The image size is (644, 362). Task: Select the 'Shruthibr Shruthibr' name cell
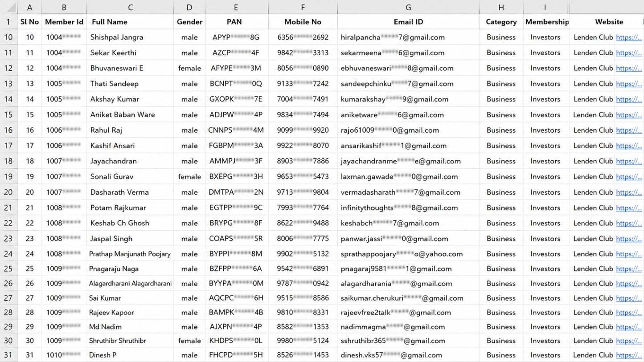(130, 341)
